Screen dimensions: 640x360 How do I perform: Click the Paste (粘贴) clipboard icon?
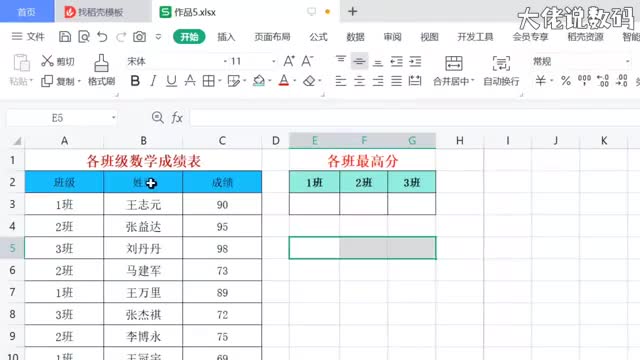pyautogui.click(x=21, y=63)
